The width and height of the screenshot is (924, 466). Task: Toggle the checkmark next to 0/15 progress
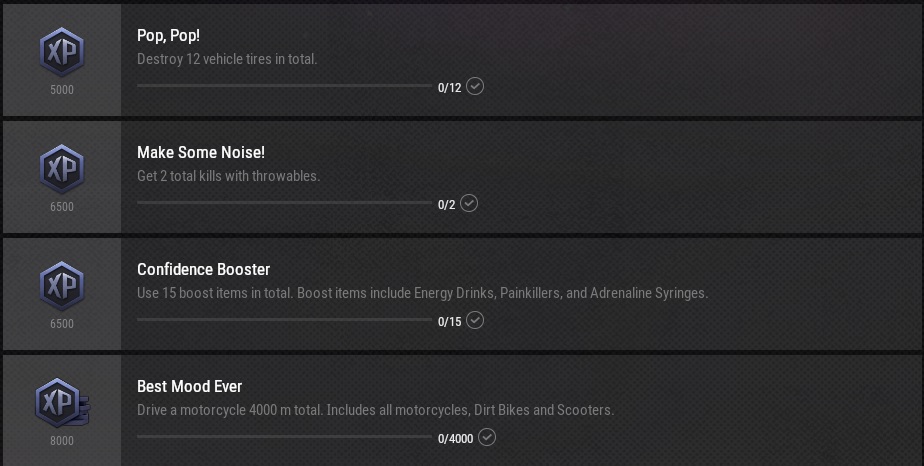tap(476, 320)
